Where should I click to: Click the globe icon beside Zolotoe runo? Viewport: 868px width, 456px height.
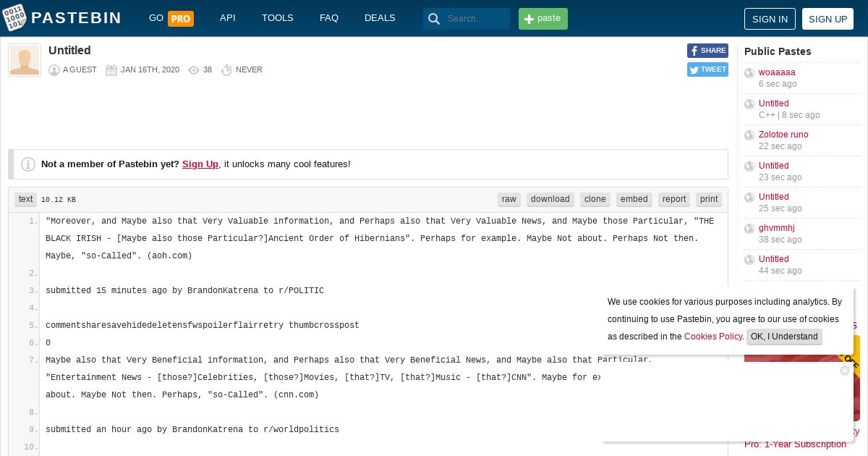[x=749, y=135]
